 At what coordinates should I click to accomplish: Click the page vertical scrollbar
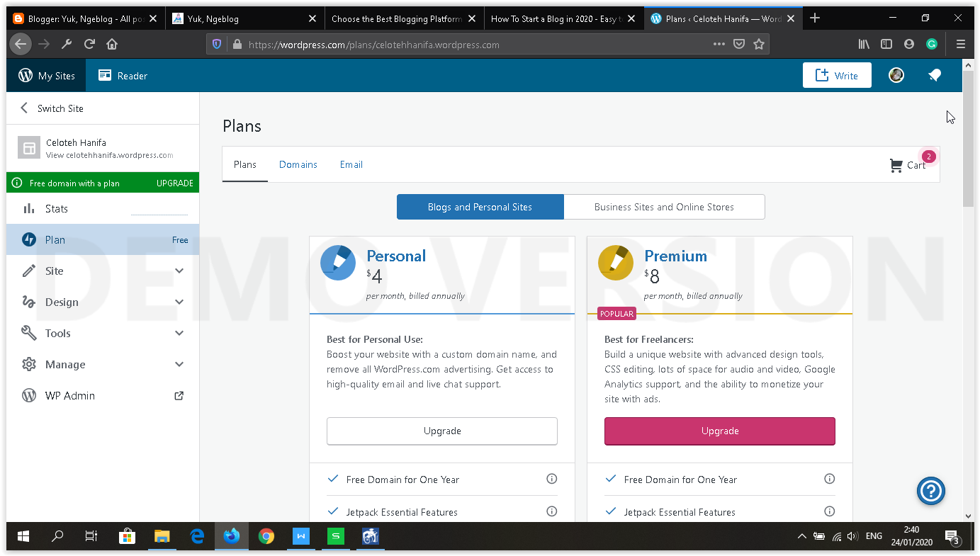tap(969, 138)
